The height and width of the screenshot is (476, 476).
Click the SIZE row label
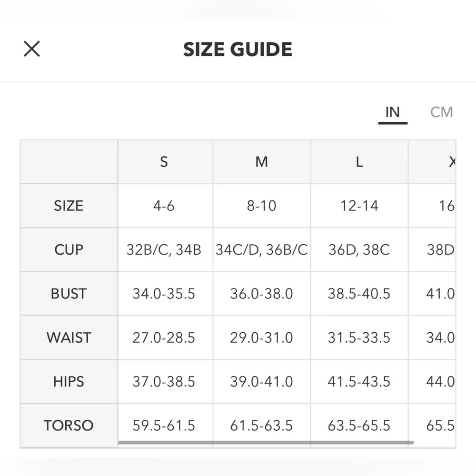[x=69, y=206]
